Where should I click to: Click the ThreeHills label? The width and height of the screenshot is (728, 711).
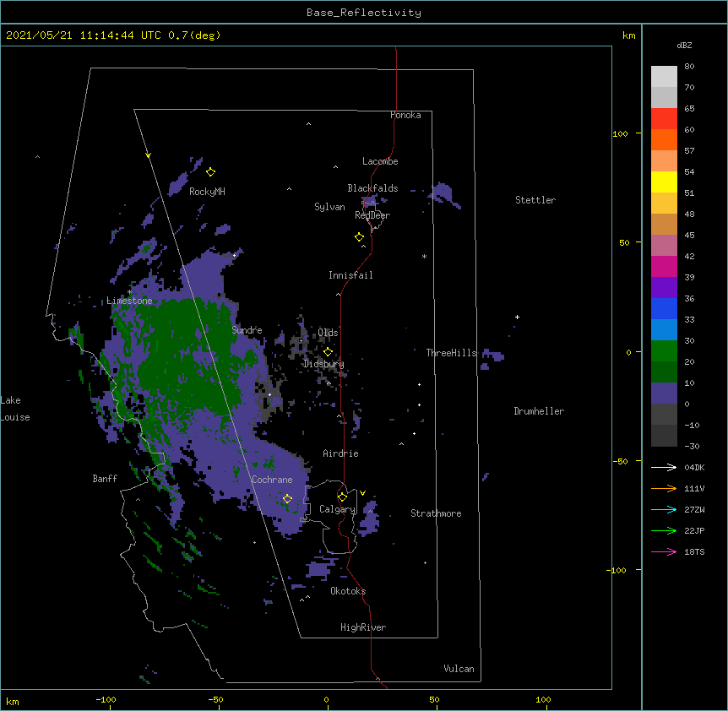click(x=452, y=353)
